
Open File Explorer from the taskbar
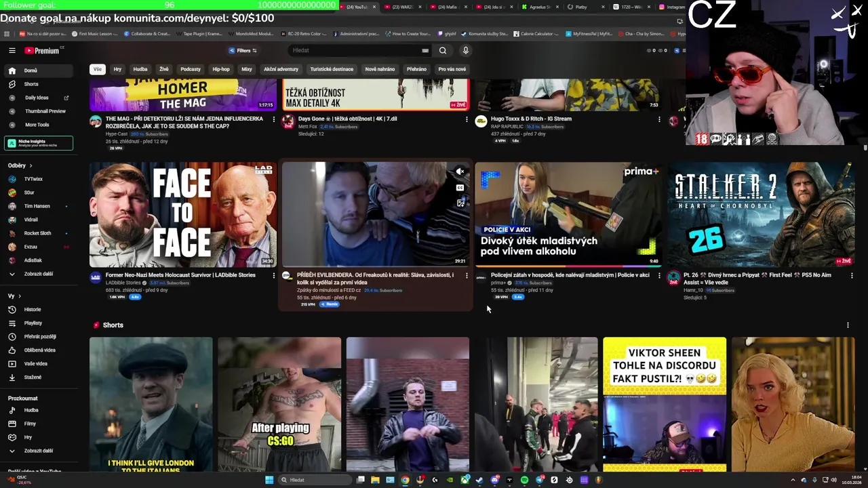[375, 480]
